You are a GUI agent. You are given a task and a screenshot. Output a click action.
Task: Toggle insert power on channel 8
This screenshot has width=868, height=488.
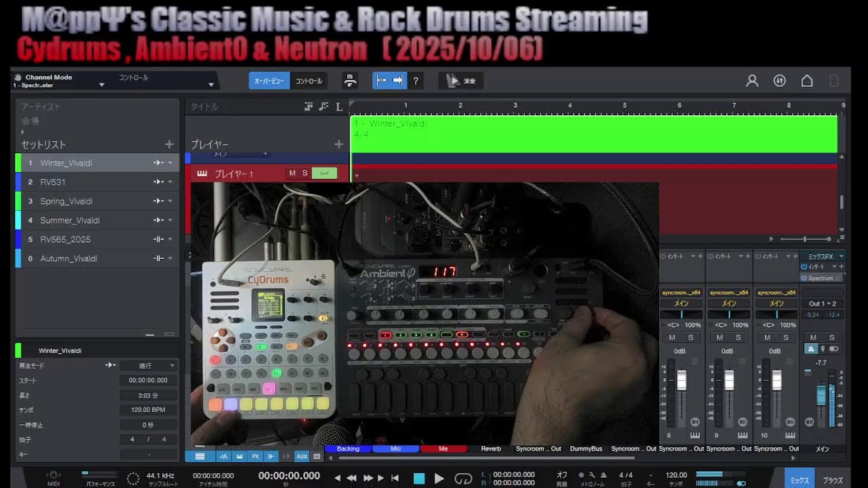point(663,256)
